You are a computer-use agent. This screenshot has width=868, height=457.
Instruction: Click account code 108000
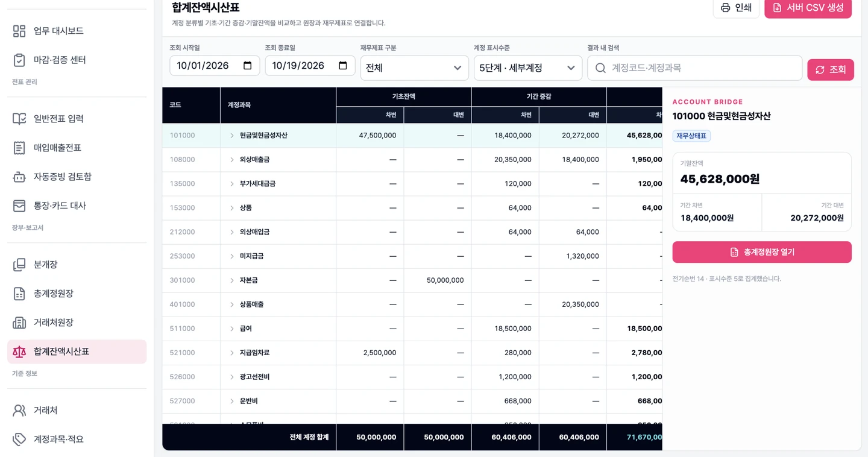pos(182,160)
